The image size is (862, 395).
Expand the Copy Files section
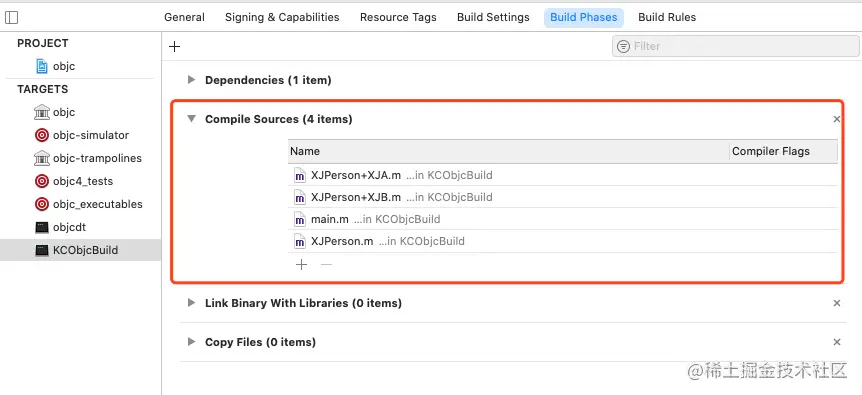(191, 342)
